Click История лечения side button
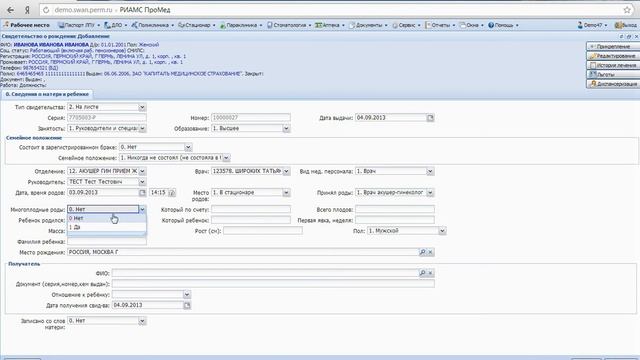The width and height of the screenshot is (640, 360). (x=613, y=65)
